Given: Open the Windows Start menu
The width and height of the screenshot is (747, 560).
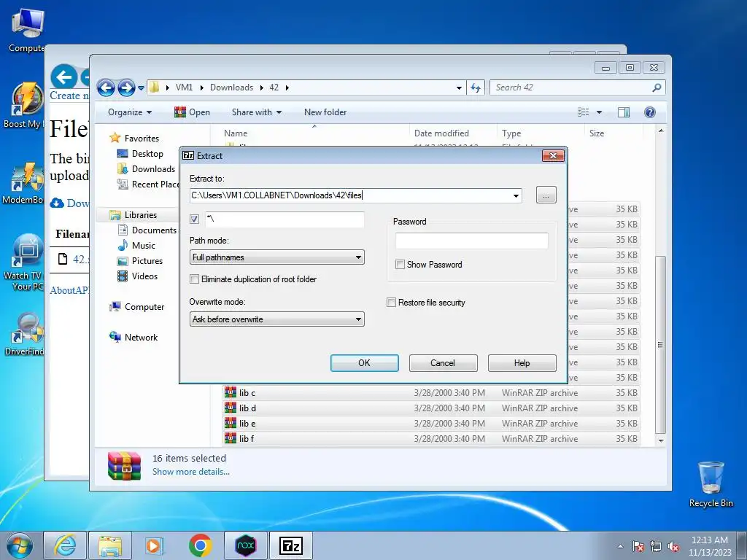Looking at the screenshot, I should pyautogui.click(x=19, y=545).
